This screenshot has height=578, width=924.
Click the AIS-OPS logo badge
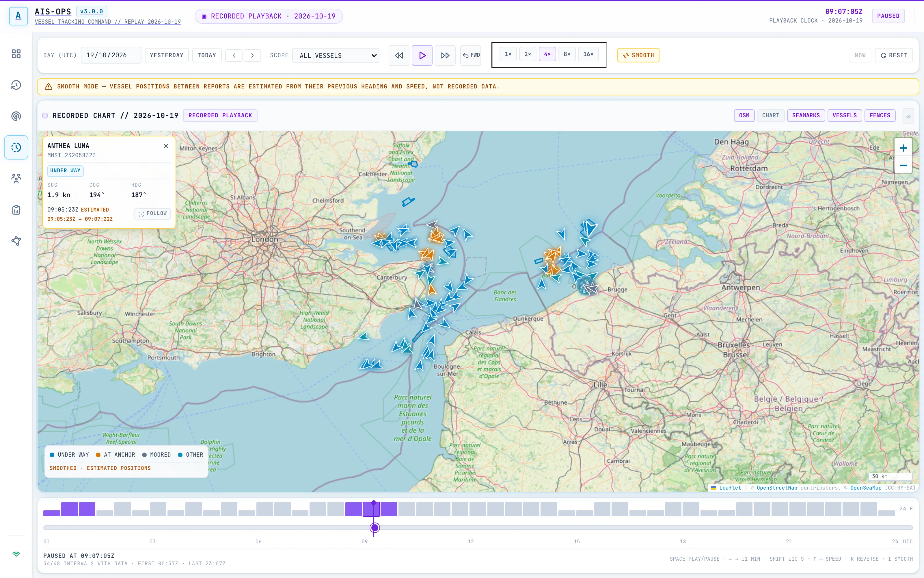(18, 16)
